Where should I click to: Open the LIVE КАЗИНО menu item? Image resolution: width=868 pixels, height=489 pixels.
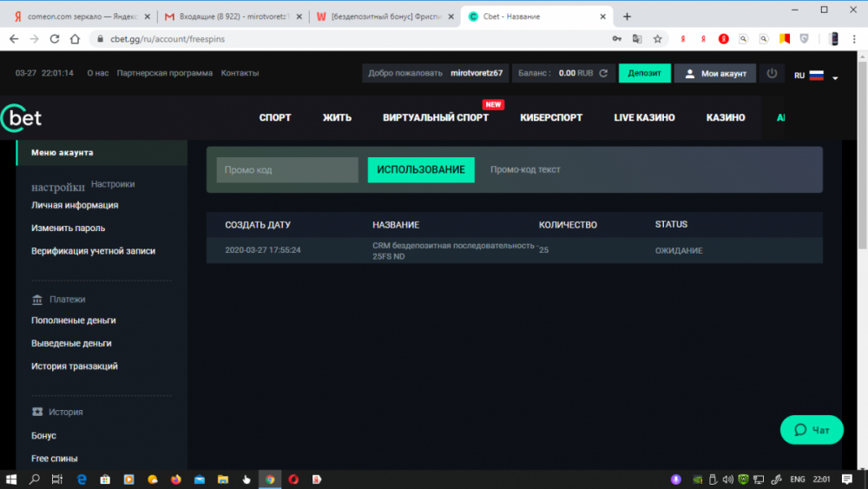644,118
